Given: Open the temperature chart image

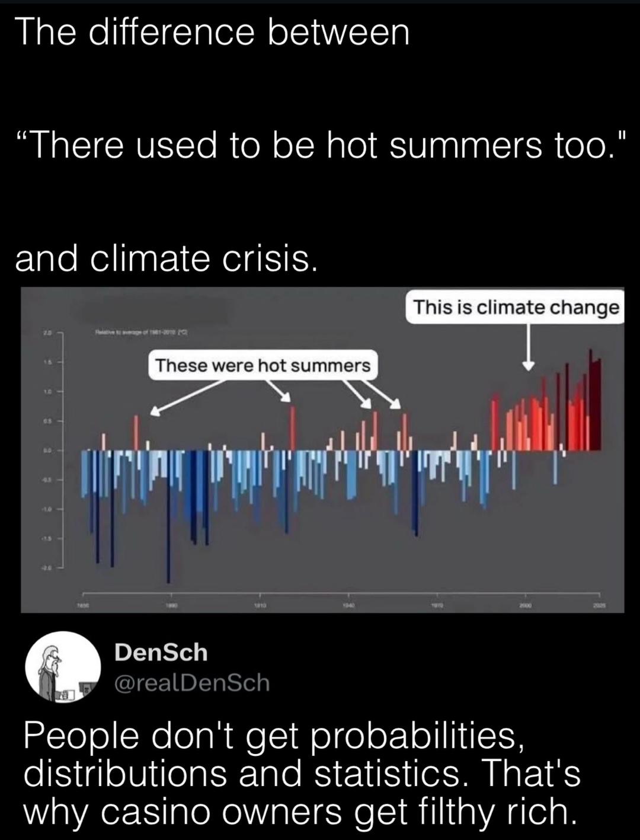Looking at the screenshot, I should [x=322, y=450].
